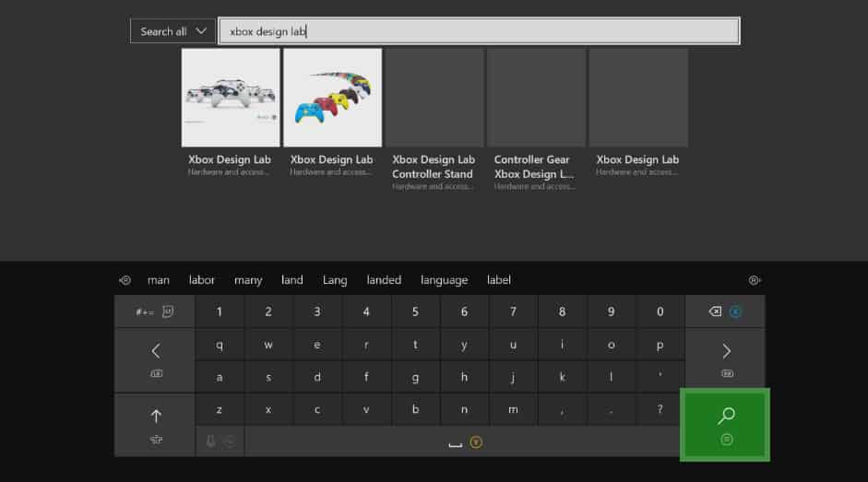
Task: Tap the letter p key
Action: point(660,345)
